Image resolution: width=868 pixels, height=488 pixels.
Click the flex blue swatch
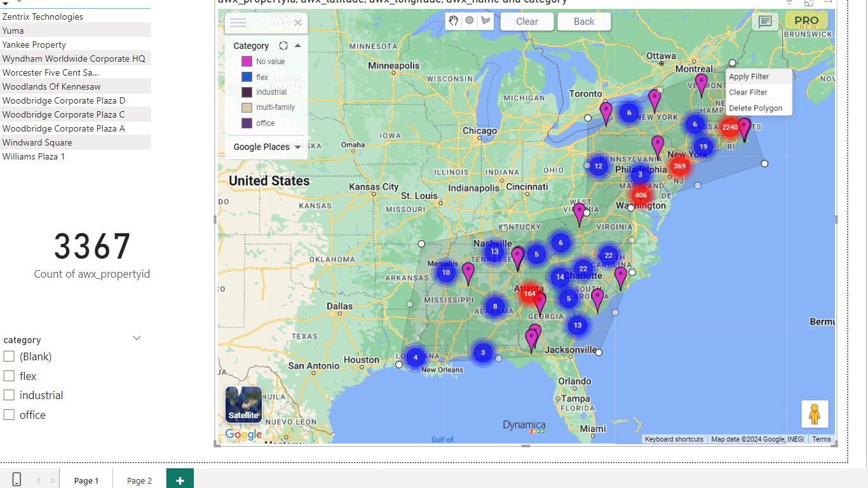247,77
